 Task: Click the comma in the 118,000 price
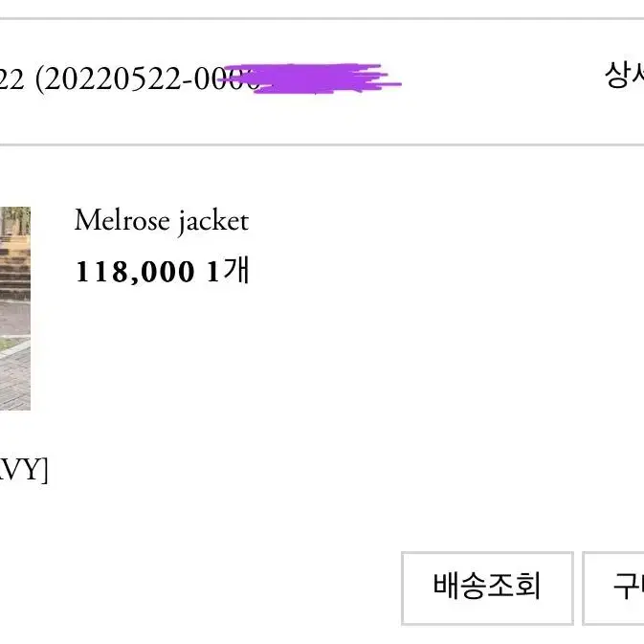coord(135,280)
